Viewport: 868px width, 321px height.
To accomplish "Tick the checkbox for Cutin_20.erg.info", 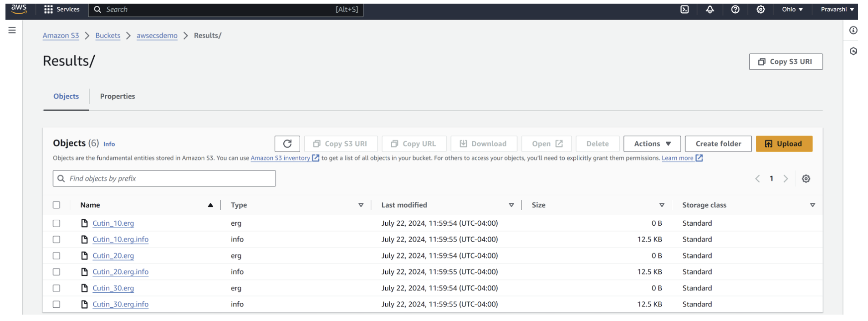I will [56, 272].
